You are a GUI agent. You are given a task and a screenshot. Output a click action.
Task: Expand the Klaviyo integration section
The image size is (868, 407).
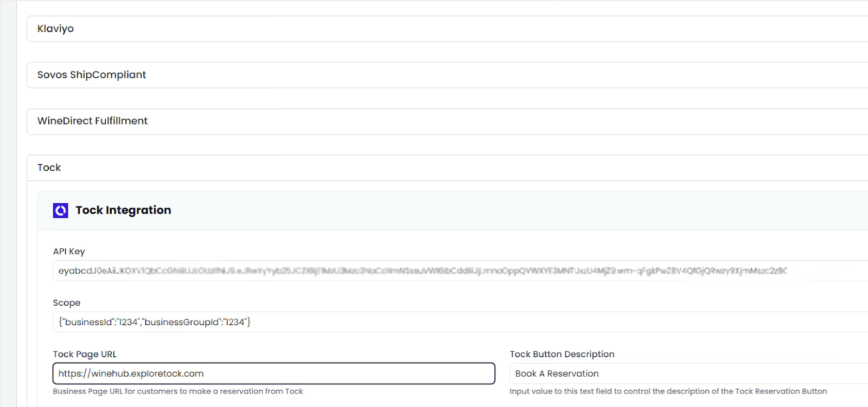[x=447, y=29]
